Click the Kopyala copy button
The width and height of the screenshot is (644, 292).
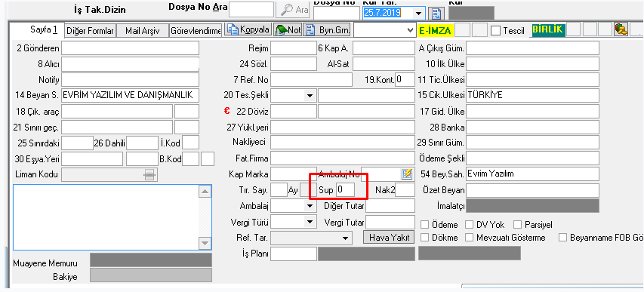[248, 30]
